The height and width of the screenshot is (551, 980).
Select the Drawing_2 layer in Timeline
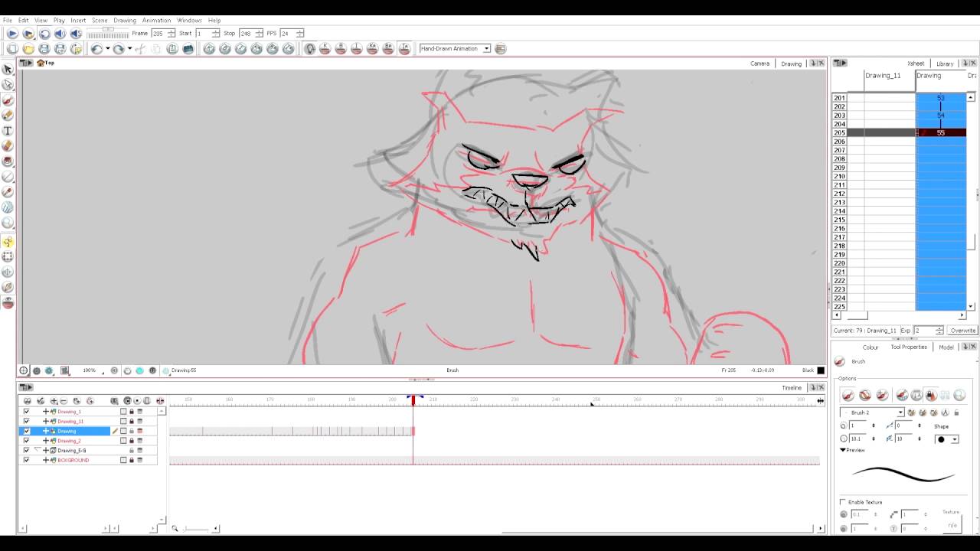pos(69,441)
